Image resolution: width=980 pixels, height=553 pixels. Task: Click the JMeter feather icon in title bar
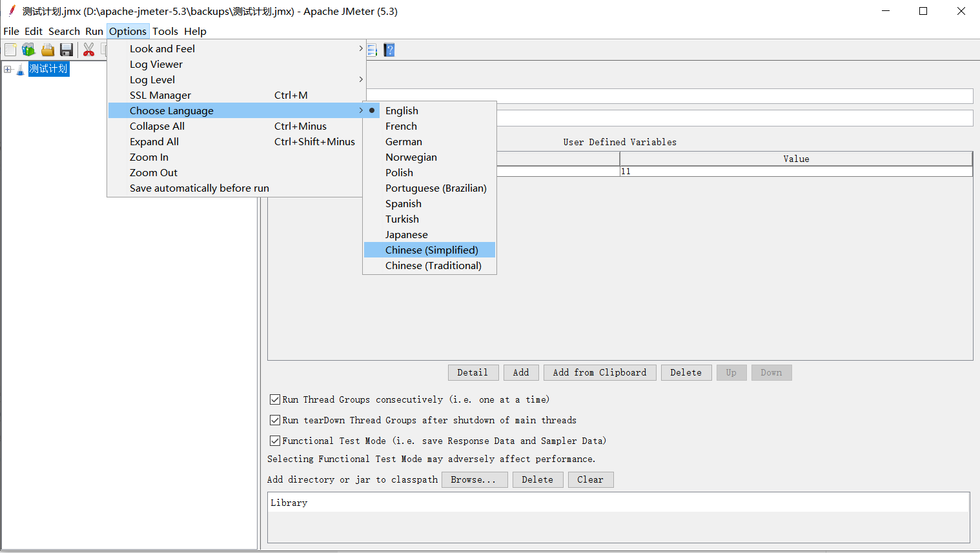click(12, 11)
